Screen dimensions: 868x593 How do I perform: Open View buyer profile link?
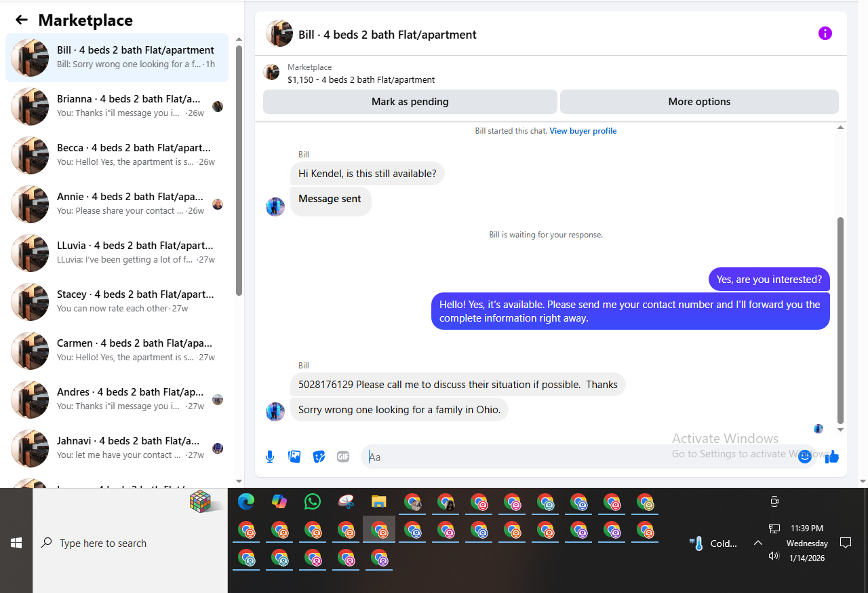583,131
